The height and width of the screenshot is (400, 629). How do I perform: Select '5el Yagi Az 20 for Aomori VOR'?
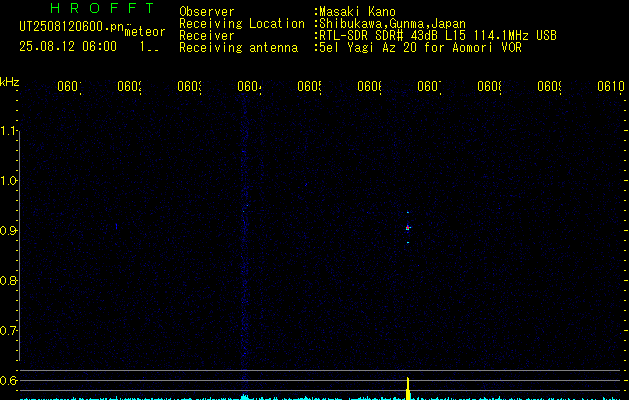point(420,48)
